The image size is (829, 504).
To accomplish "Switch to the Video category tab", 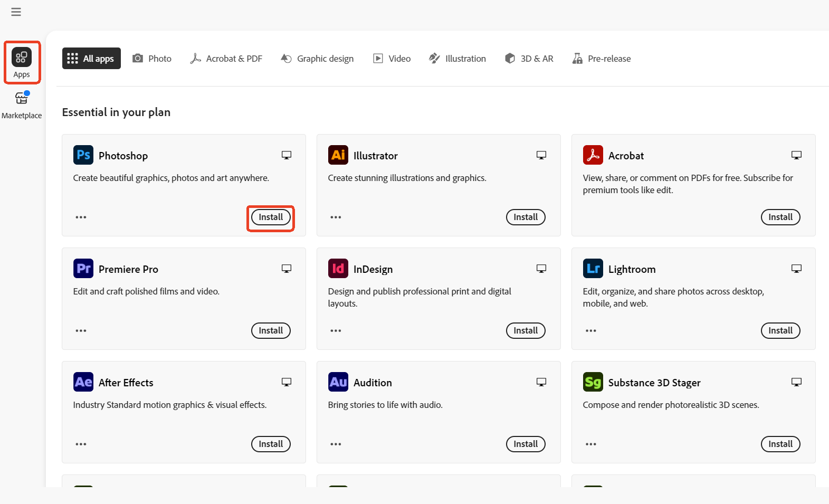I will point(392,59).
